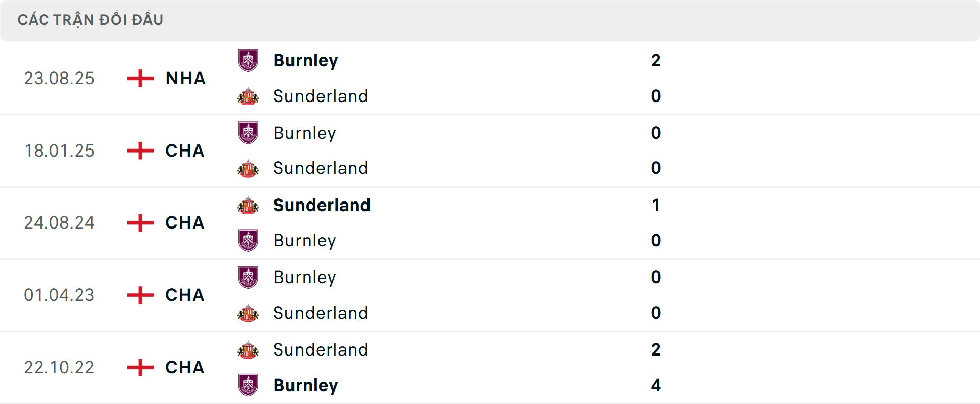Select the CÁC TRẬN ĐỐI ĐẤU header

(90, 19)
